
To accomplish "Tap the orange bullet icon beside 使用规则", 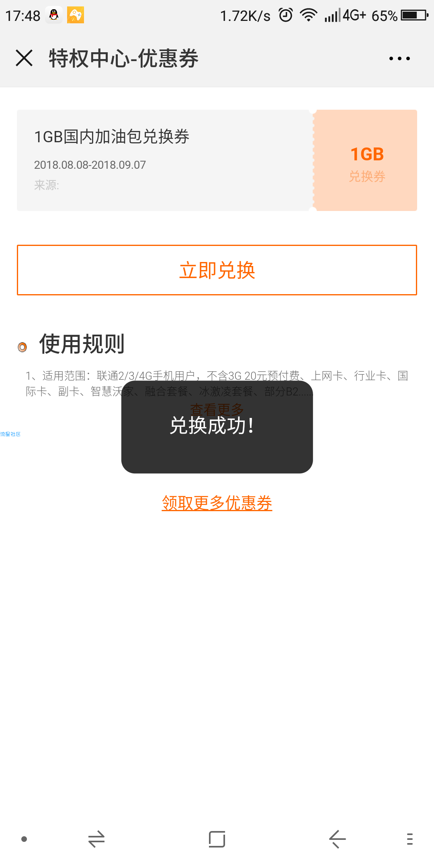I will click(23, 347).
